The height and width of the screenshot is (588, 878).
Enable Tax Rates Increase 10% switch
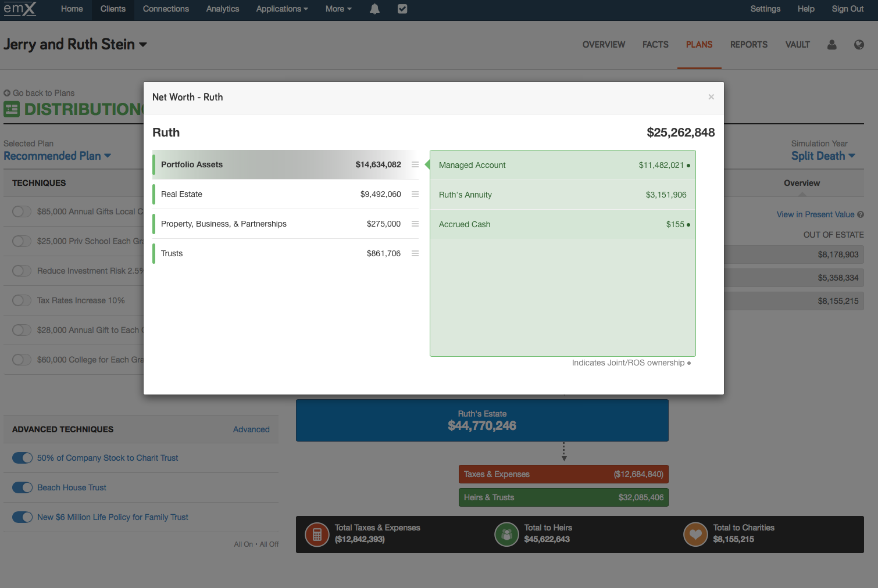pyautogui.click(x=22, y=300)
